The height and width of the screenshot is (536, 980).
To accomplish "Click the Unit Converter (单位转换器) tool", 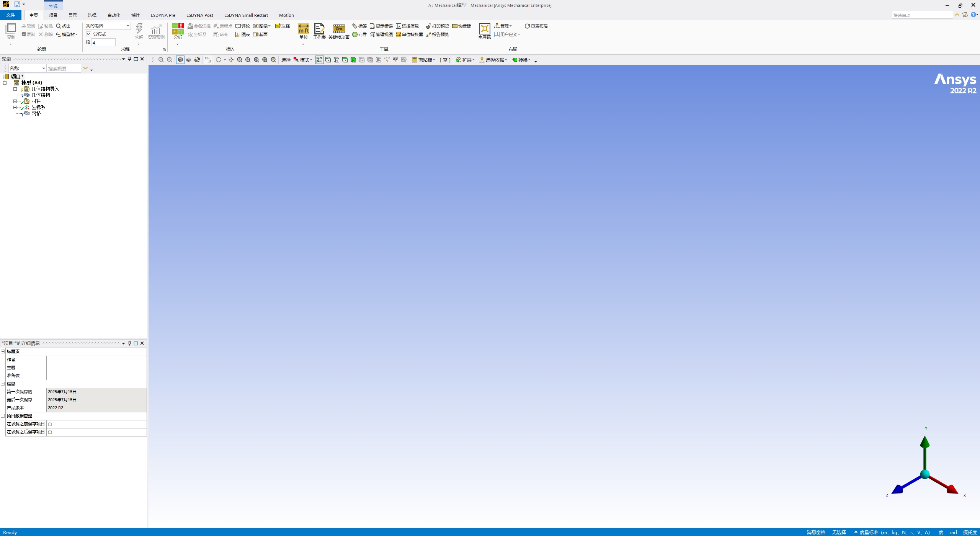I will click(409, 34).
